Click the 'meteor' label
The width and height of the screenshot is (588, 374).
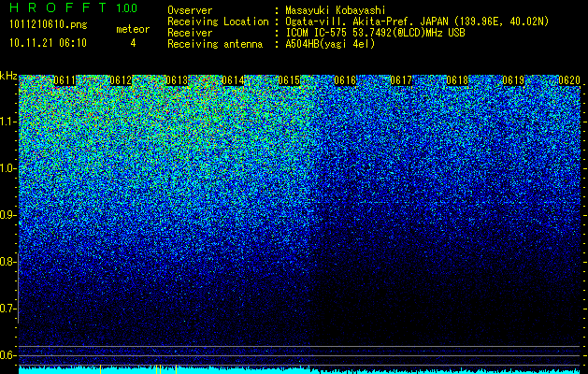tap(133, 29)
